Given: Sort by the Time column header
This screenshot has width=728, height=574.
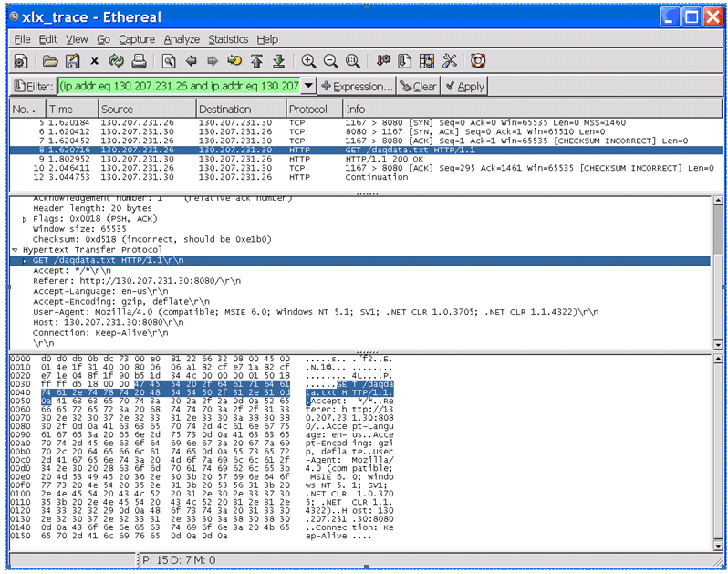Looking at the screenshot, I should click(x=72, y=110).
